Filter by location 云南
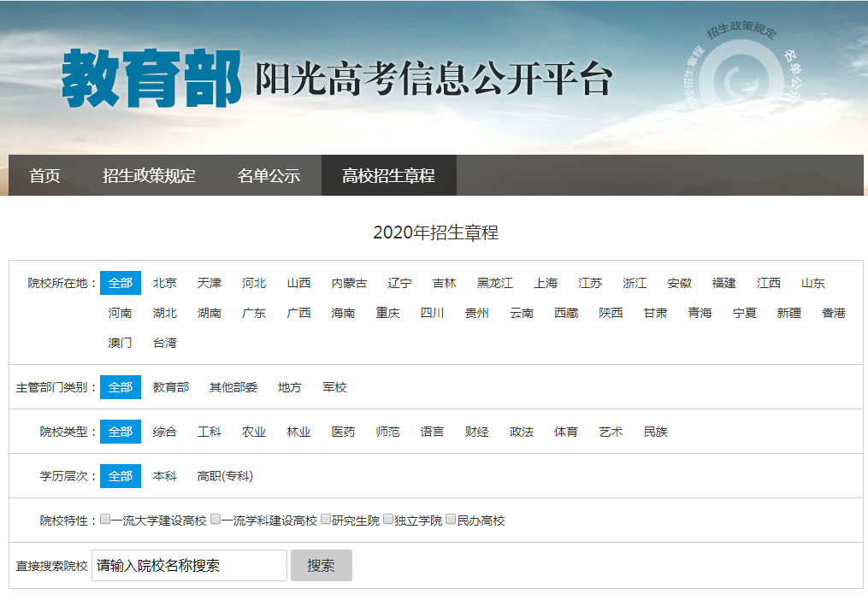This screenshot has height=600, width=868. (522, 313)
